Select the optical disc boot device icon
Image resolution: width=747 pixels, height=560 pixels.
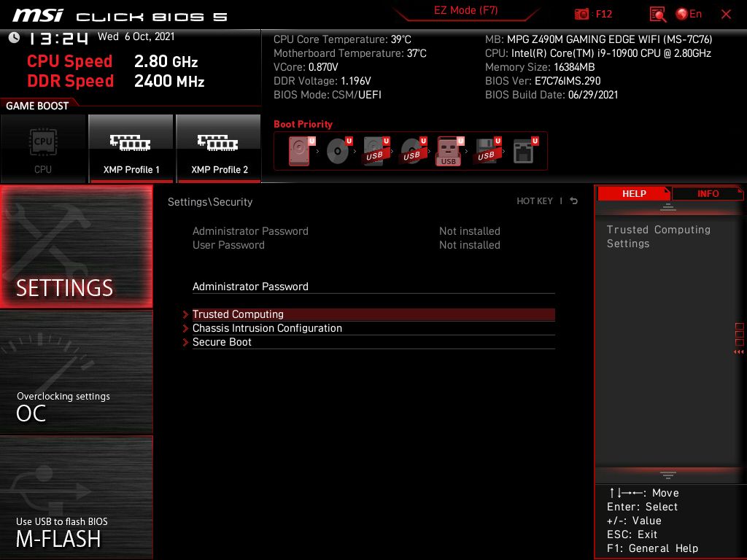(338, 151)
